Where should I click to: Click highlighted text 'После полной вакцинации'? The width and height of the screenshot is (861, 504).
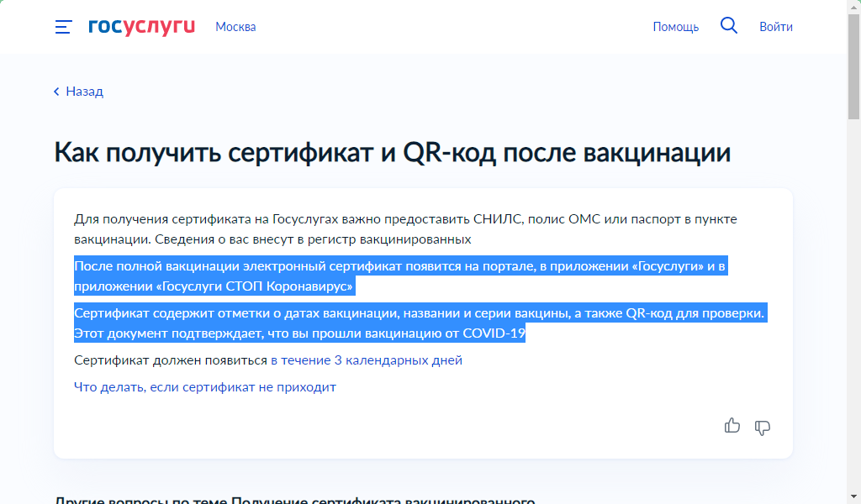click(401, 276)
